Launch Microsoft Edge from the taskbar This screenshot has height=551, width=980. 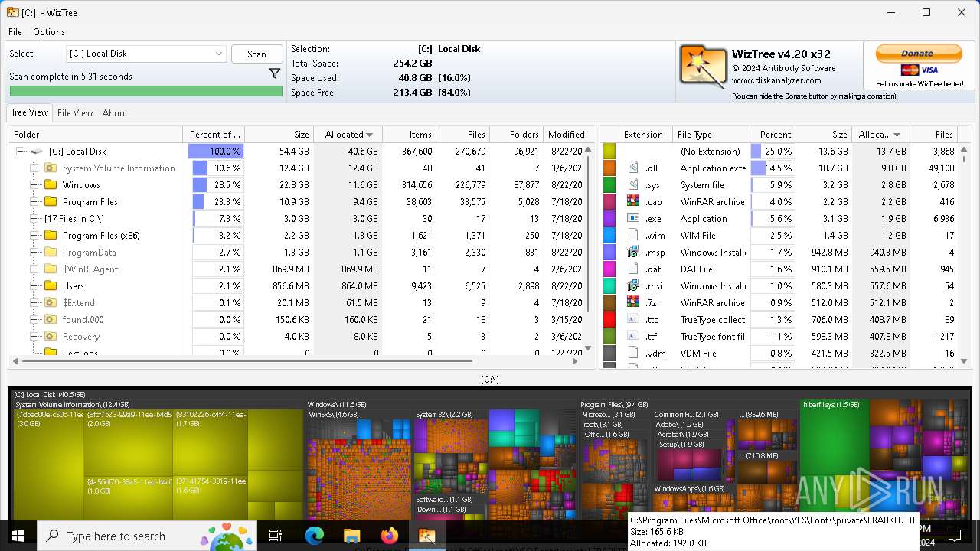click(x=314, y=536)
